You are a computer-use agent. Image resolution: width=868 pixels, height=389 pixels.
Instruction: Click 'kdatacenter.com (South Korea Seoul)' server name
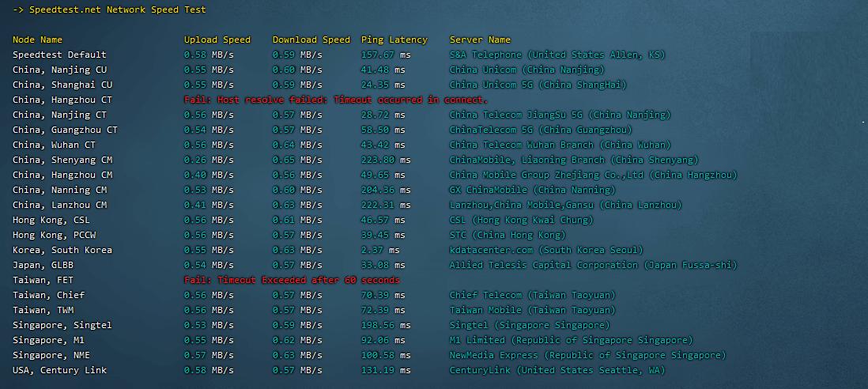click(x=546, y=250)
